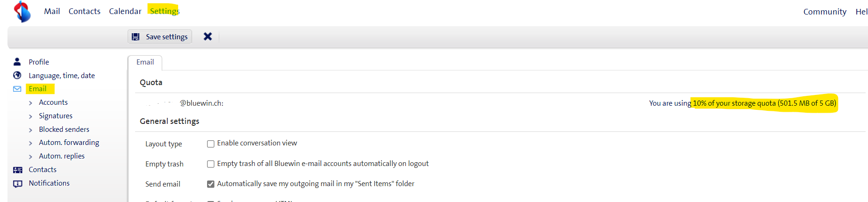Select the Email tab in settings panel
Viewport: 868px width, 202px height.
point(145,62)
